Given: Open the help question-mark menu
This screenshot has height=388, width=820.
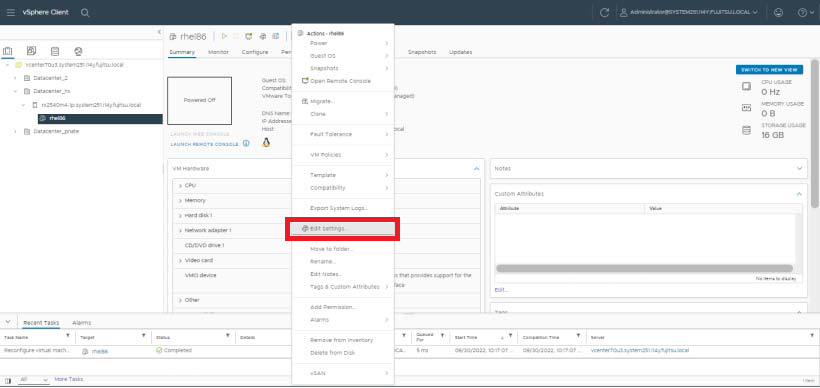Looking at the screenshot, I should (805, 13).
